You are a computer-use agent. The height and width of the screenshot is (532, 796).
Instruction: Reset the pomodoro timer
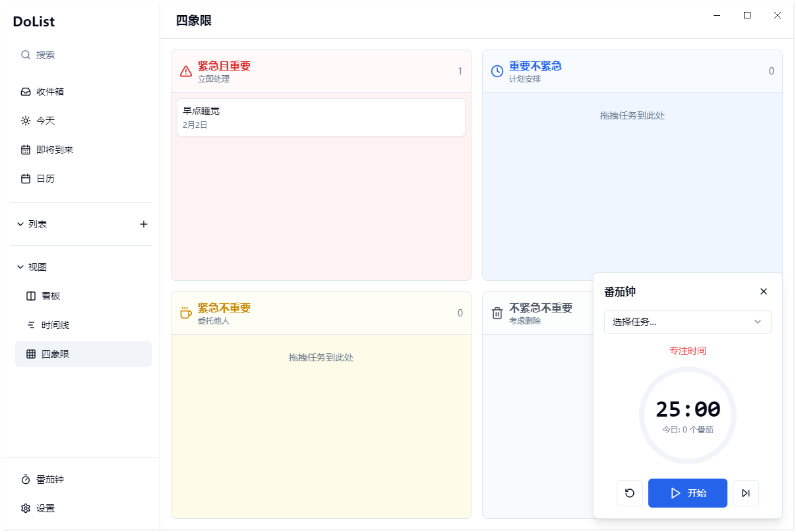(629, 492)
